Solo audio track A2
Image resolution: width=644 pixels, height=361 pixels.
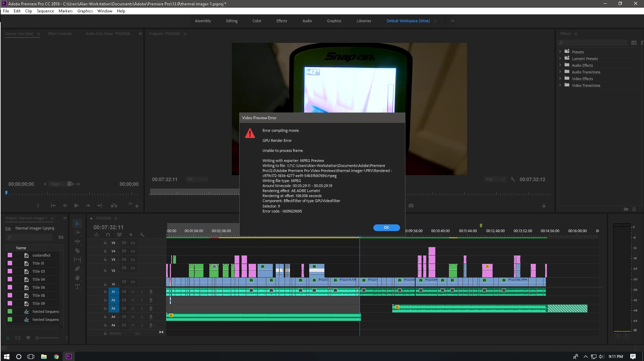pyautogui.click(x=142, y=300)
